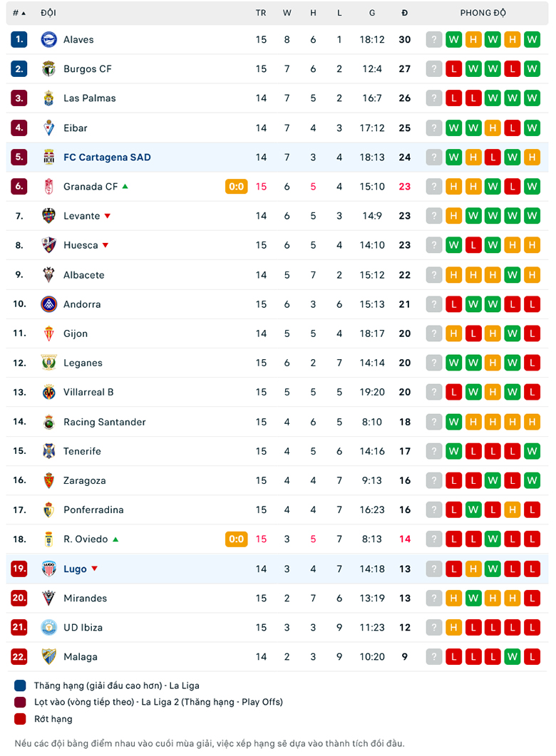
Task: Sort standings by the Đ points header
Action: tap(405, 13)
